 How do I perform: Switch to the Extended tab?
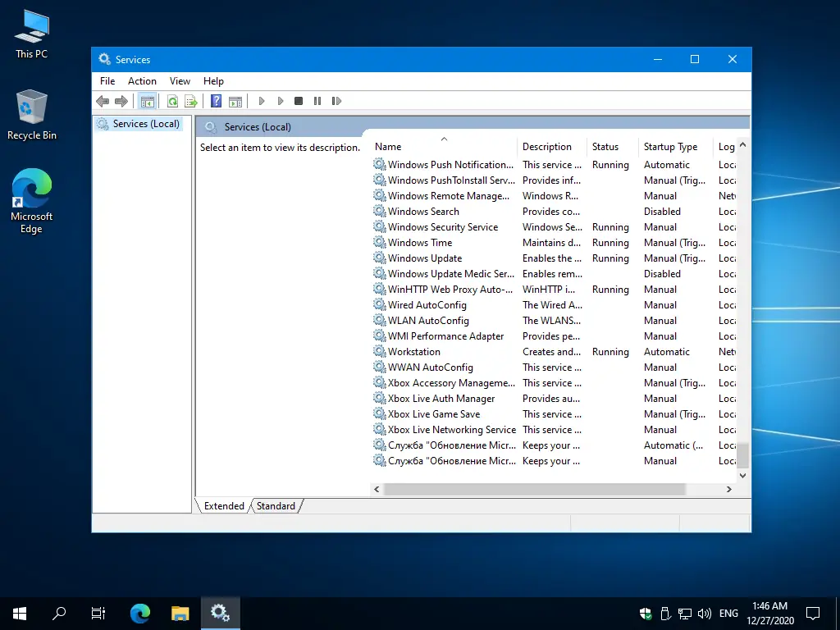pyautogui.click(x=222, y=506)
